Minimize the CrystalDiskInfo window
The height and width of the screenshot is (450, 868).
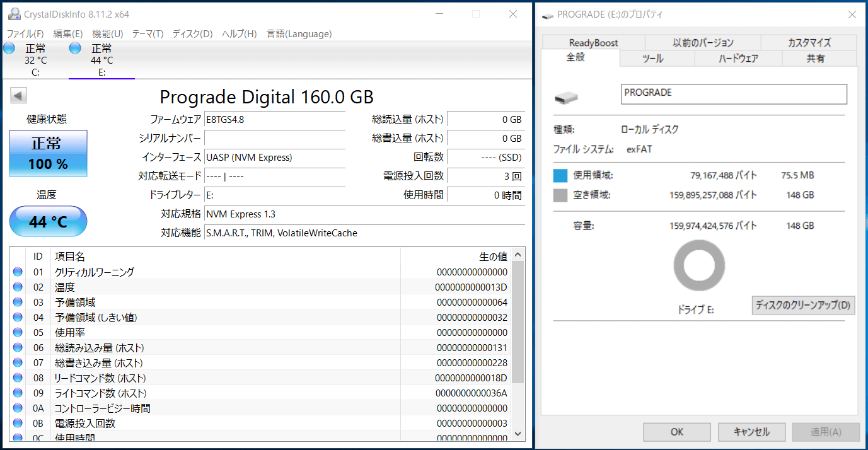pyautogui.click(x=439, y=14)
